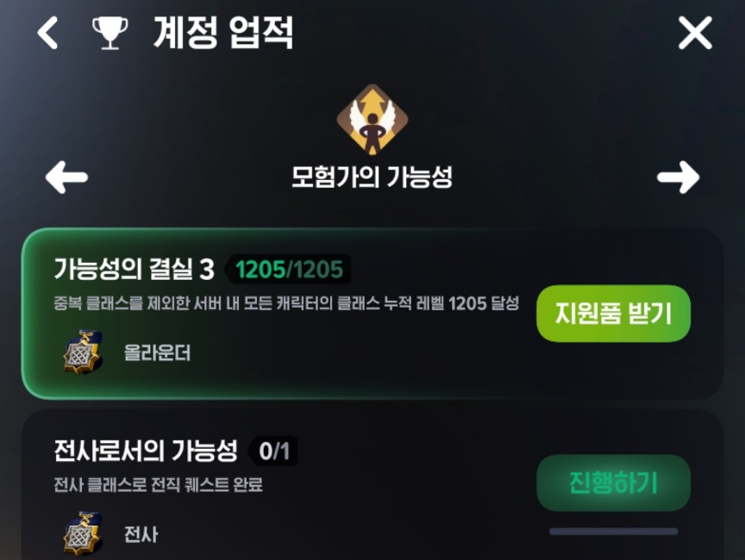Switch to next achievement category arrow
Image resolution: width=745 pixels, height=560 pixels.
[678, 177]
